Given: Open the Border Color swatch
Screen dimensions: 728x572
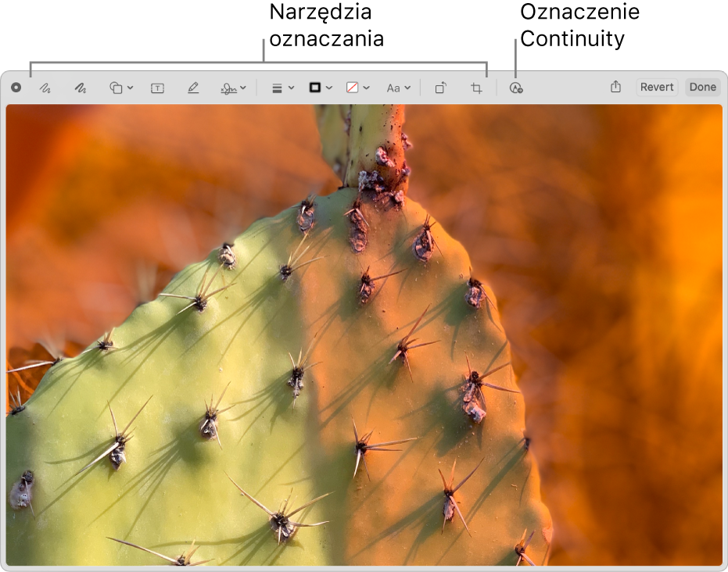Looking at the screenshot, I should (315, 88).
